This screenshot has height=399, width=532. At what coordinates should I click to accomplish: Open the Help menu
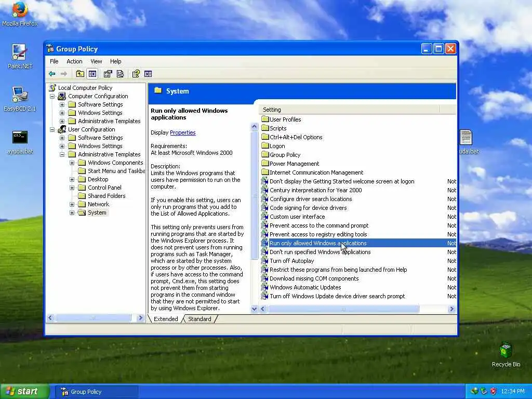pyautogui.click(x=116, y=61)
